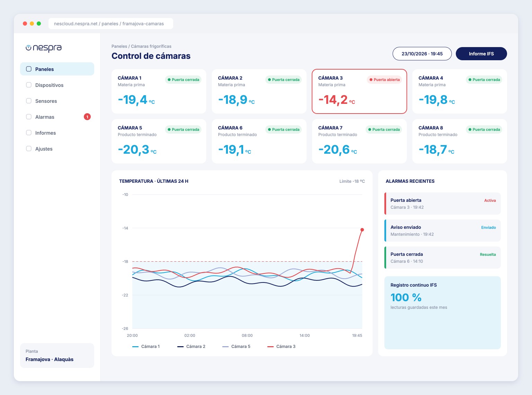532x395 pixels.
Task: Click the red endpoint marker on the chart
Action: pos(362,230)
